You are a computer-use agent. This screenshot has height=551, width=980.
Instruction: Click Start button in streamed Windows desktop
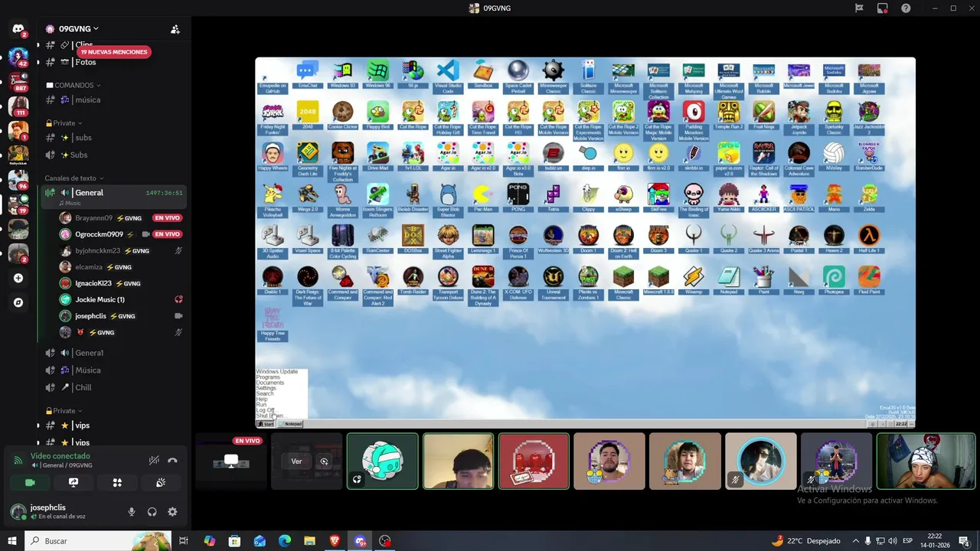coord(266,424)
